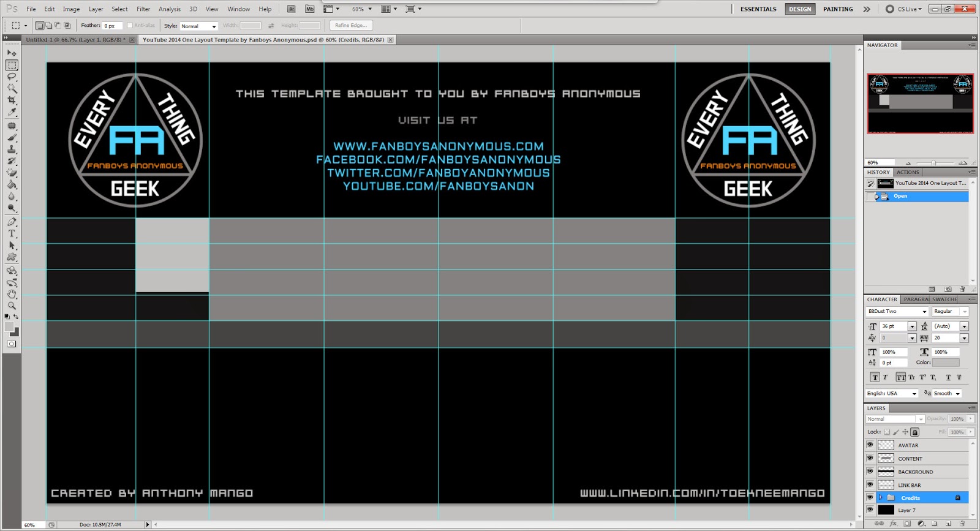Open the font family BitDust Two dropdown
The image size is (980, 531).
click(x=924, y=312)
